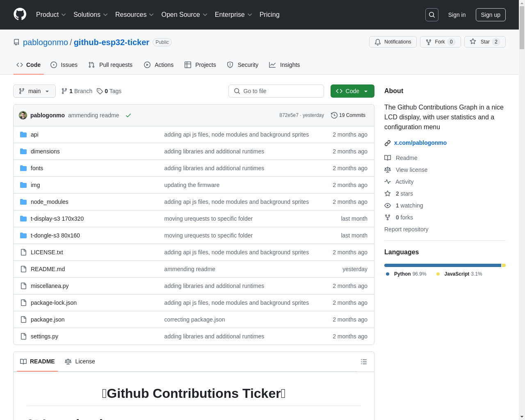Viewport: 525px width, 420px height.
Task: Open the Insights tab
Action: point(285,65)
